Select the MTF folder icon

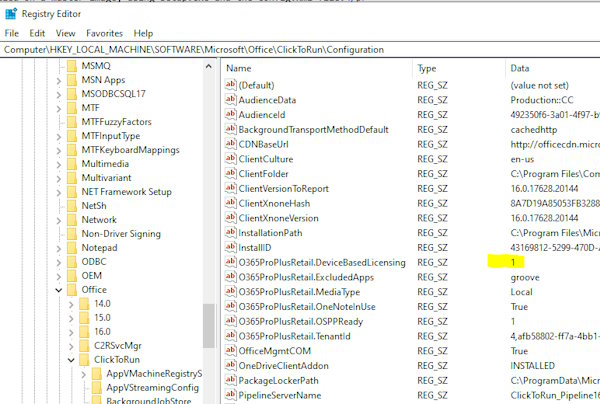coord(72,108)
